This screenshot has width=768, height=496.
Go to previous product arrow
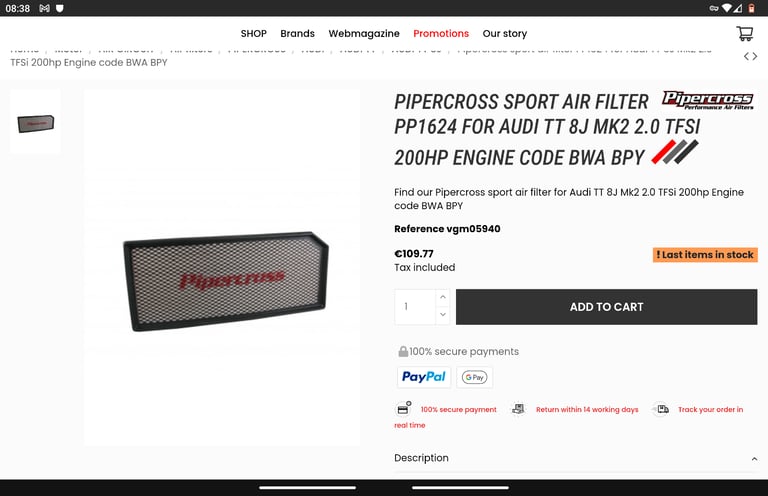click(746, 56)
